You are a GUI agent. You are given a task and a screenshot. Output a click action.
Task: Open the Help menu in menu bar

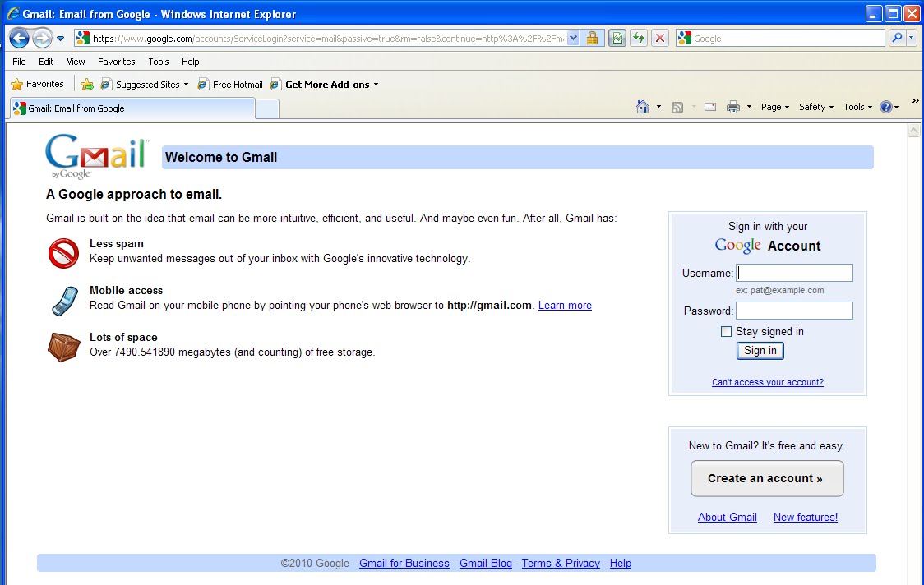click(191, 62)
